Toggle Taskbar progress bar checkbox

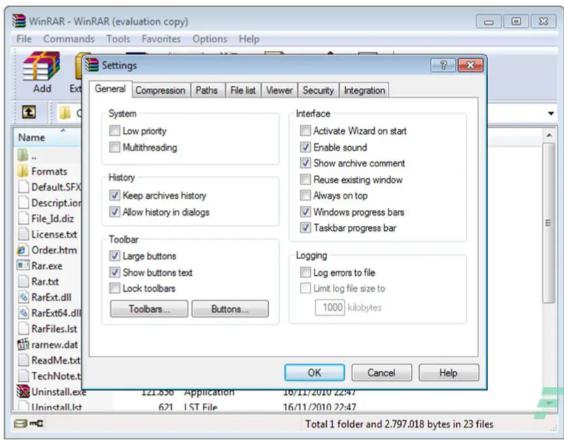305,228
